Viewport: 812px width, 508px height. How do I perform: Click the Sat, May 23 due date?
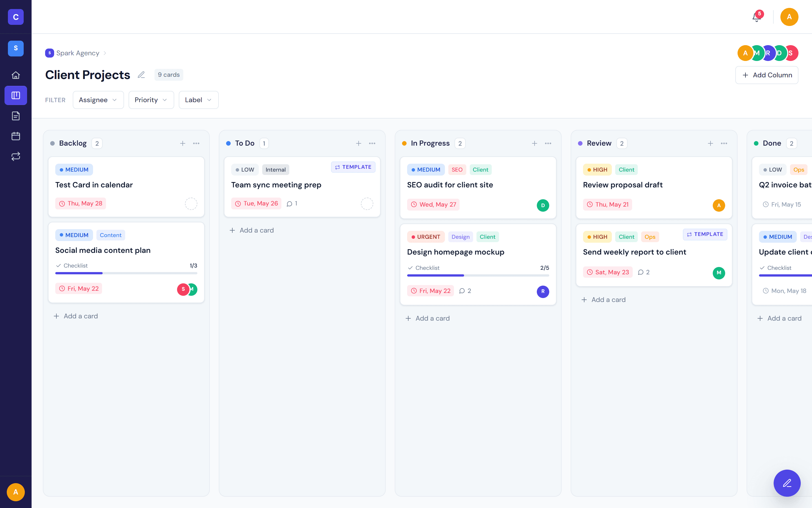pyautogui.click(x=608, y=272)
